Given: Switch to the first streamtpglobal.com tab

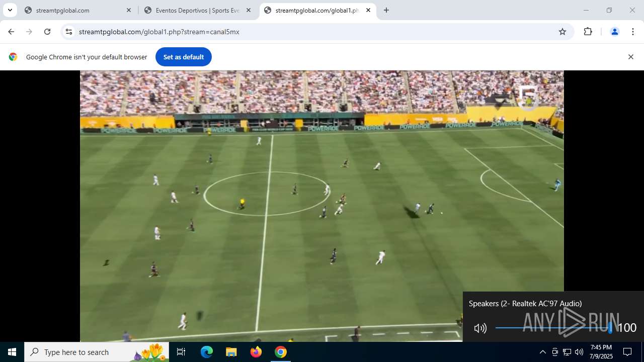Looking at the screenshot, I should [x=78, y=10].
